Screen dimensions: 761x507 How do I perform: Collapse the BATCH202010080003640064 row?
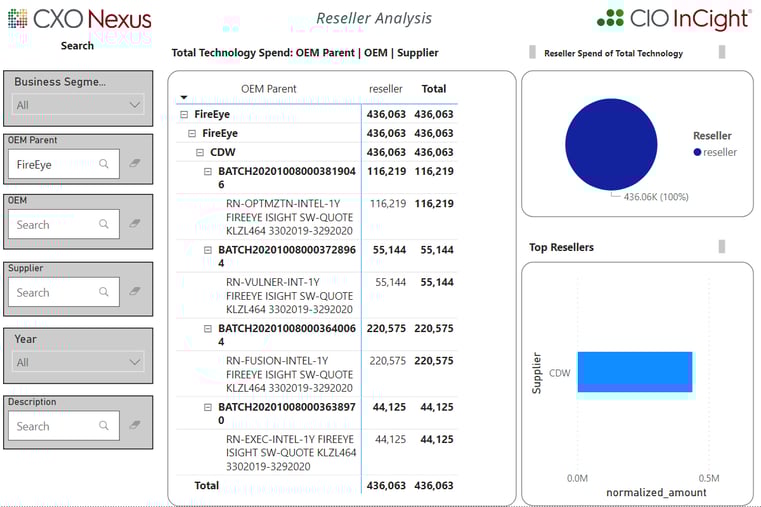tap(208, 329)
